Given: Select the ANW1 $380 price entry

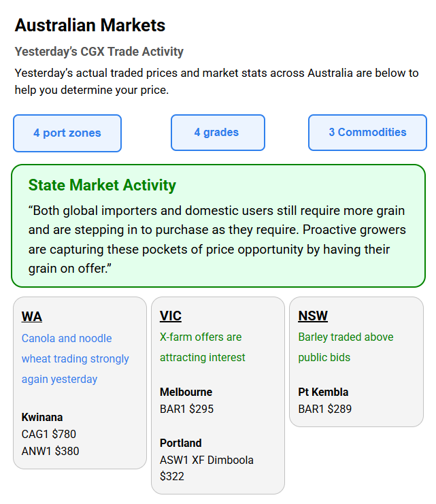Looking at the screenshot, I should (50, 450).
